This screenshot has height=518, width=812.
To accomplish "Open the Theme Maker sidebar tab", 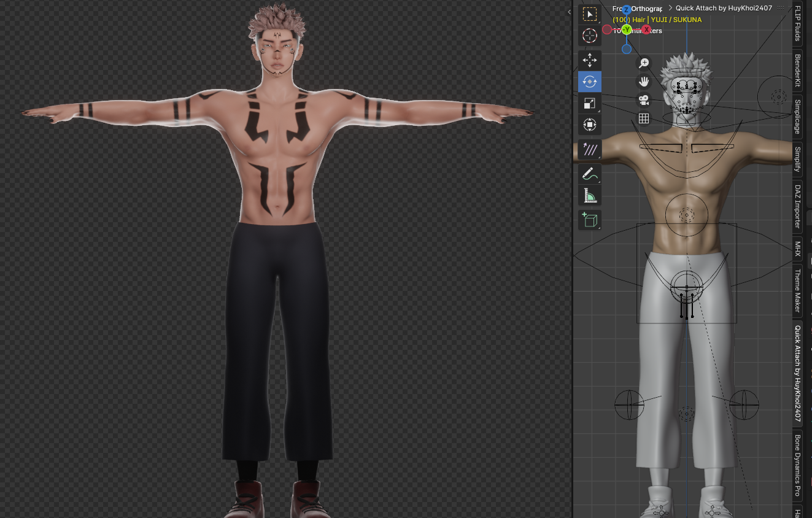I will 797,290.
